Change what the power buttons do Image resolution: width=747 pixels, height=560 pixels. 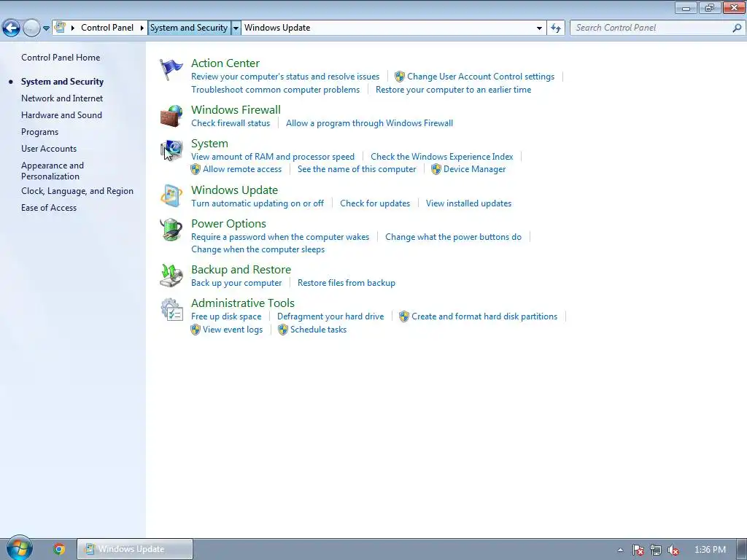(x=454, y=237)
